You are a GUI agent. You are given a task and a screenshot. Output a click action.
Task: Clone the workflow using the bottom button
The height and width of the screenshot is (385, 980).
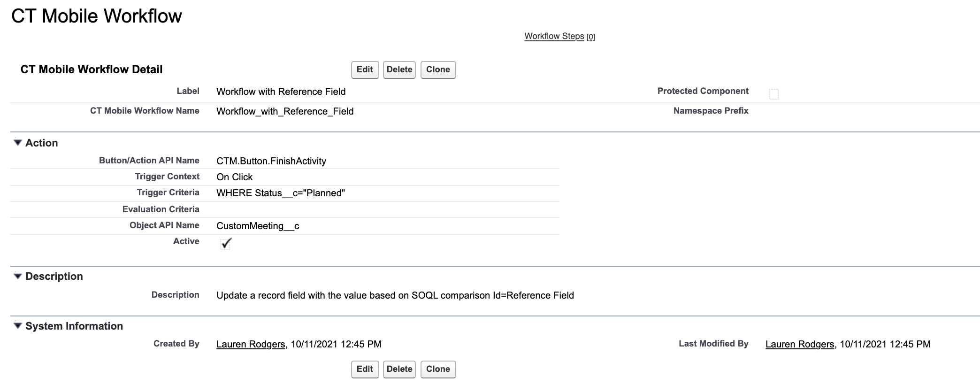[x=437, y=369]
